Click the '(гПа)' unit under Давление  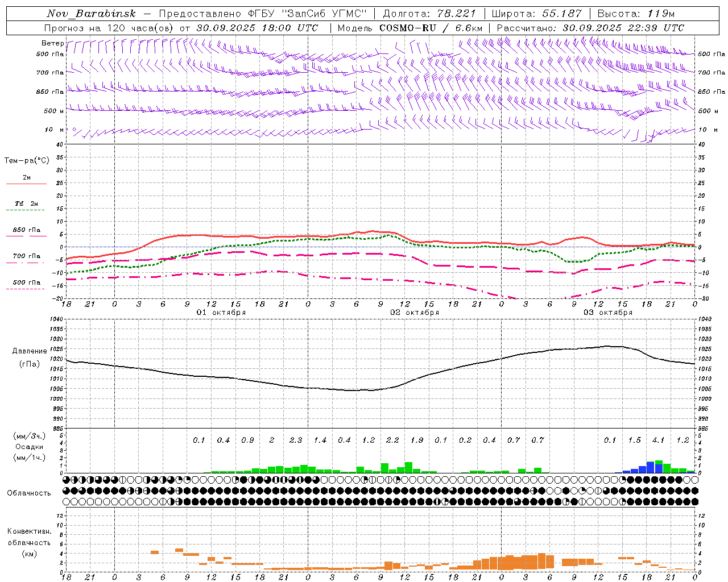click(x=30, y=364)
